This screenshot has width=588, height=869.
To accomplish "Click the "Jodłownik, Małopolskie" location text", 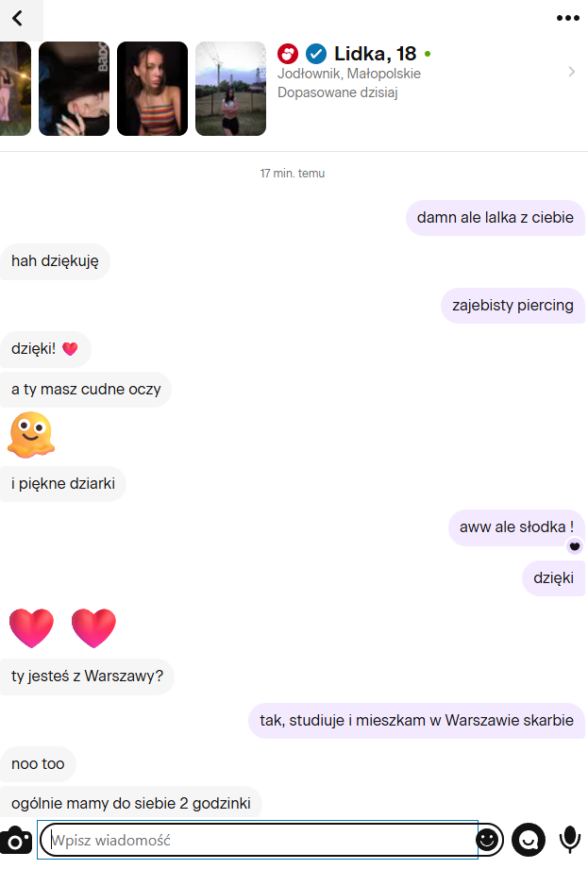I will (x=349, y=74).
